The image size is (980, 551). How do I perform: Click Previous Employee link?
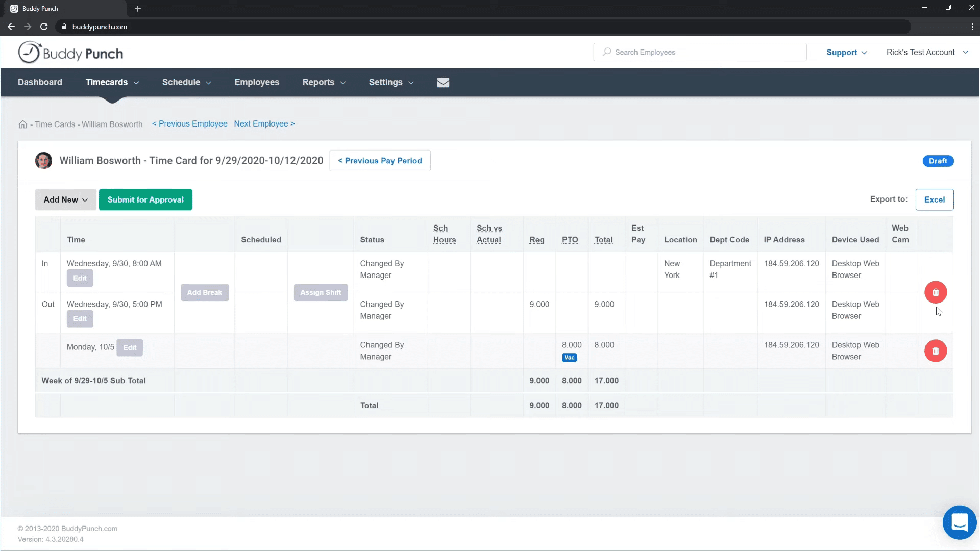189,124
